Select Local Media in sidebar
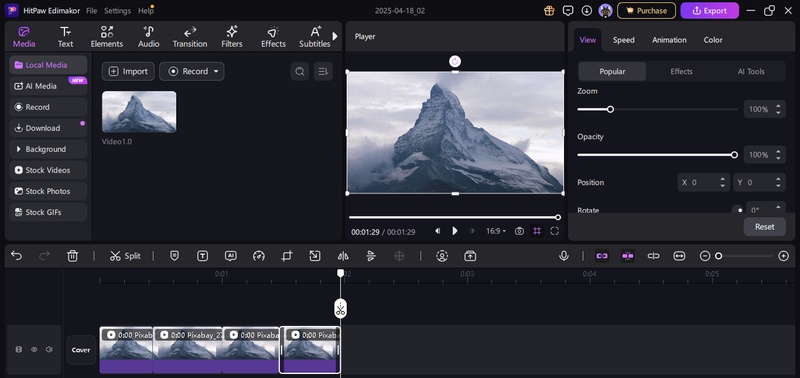The image size is (800, 378). [x=48, y=65]
